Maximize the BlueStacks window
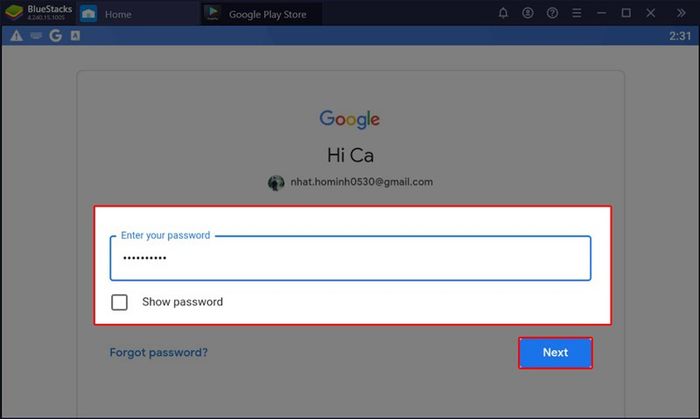Image resolution: width=700 pixels, height=419 pixels. [626, 13]
